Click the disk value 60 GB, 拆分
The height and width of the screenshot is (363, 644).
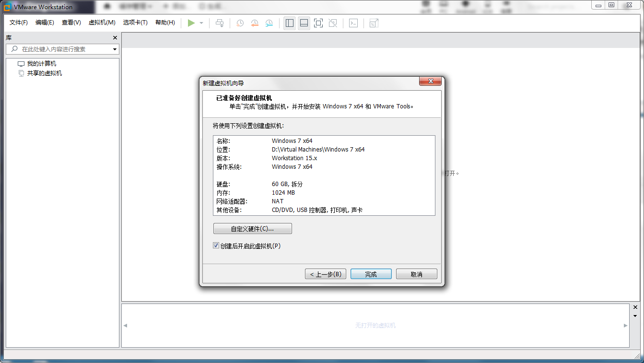click(x=287, y=184)
